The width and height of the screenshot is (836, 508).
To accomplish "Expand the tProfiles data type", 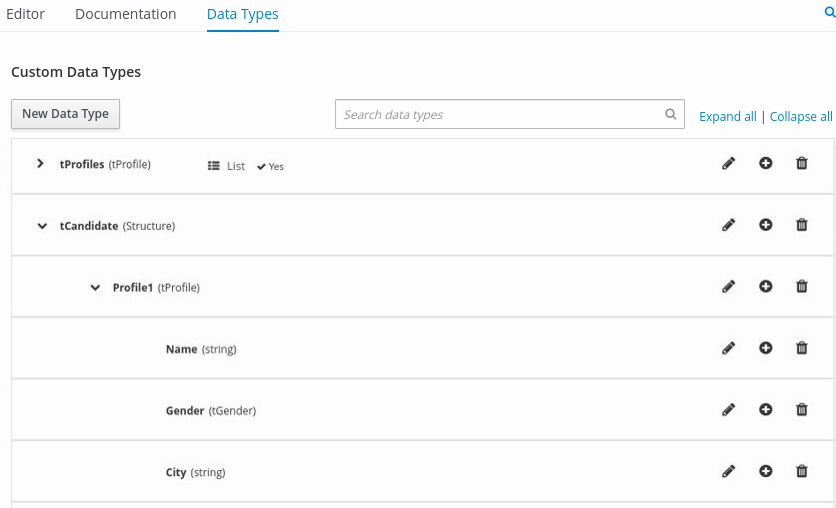I will [41, 164].
